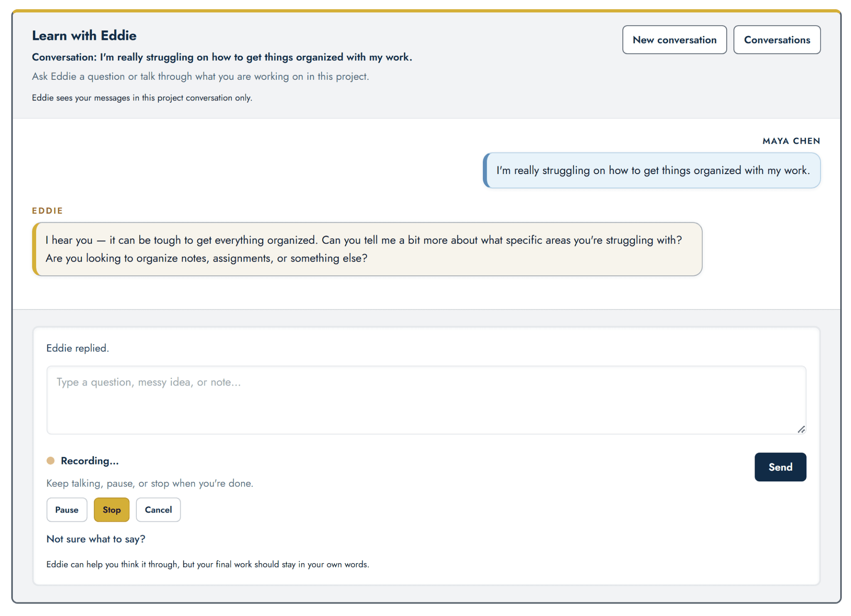Select Maya Chen's message bubble
Screen dimensions: 851x616
click(x=652, y=170)
